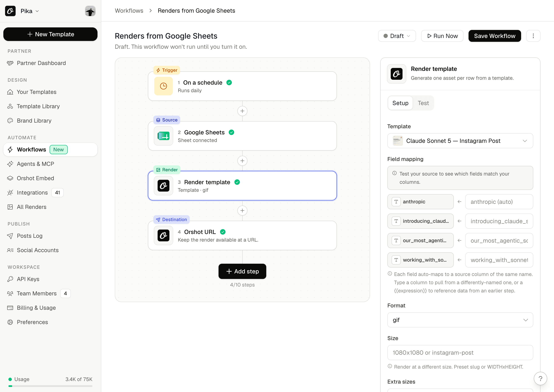Open Preferences
Viewport: 554px width, 392px height.
click(x=50, y=322)
